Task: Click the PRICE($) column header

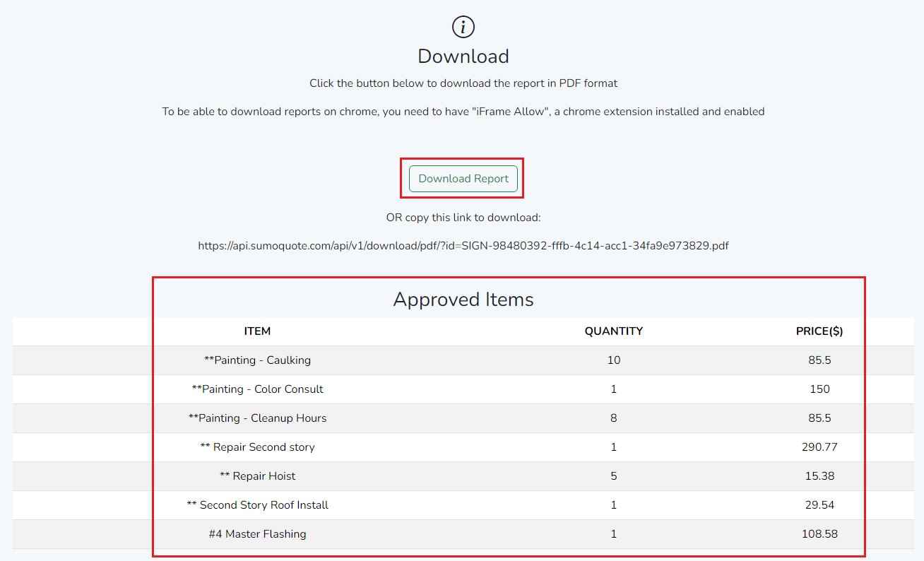Action: (819, 331)
